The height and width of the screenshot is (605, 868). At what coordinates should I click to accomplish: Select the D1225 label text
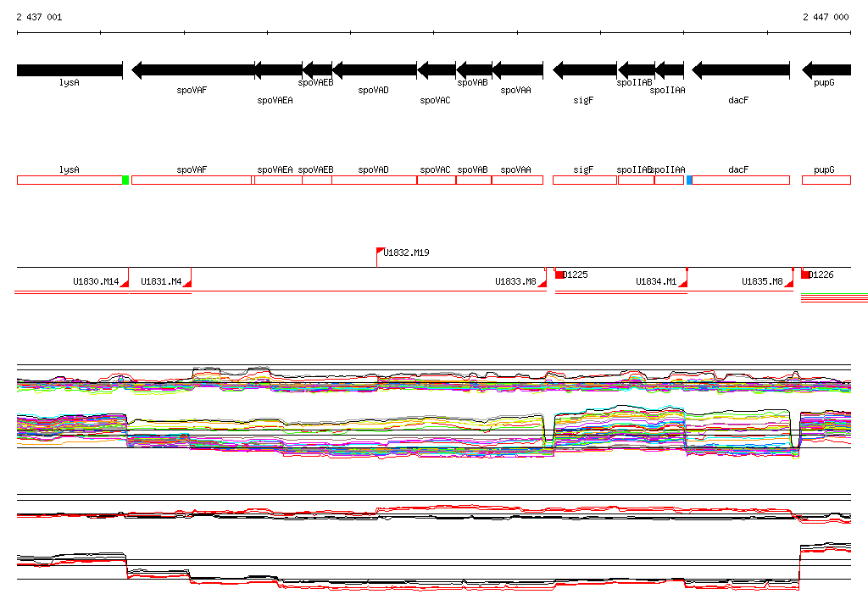pos(576,275)
